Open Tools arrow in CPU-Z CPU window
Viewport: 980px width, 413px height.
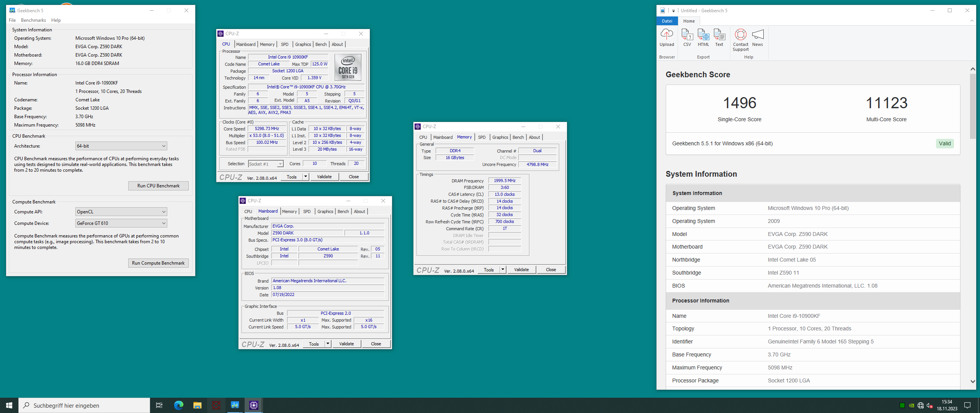[305, 177]
